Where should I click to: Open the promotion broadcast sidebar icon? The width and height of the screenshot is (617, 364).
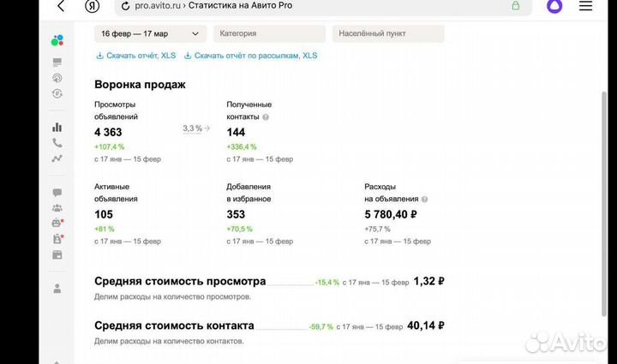pyautogui.click(x=57, y=78)
